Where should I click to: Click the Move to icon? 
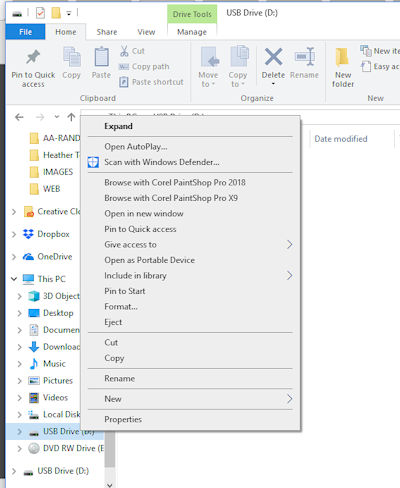coord(210,57)
